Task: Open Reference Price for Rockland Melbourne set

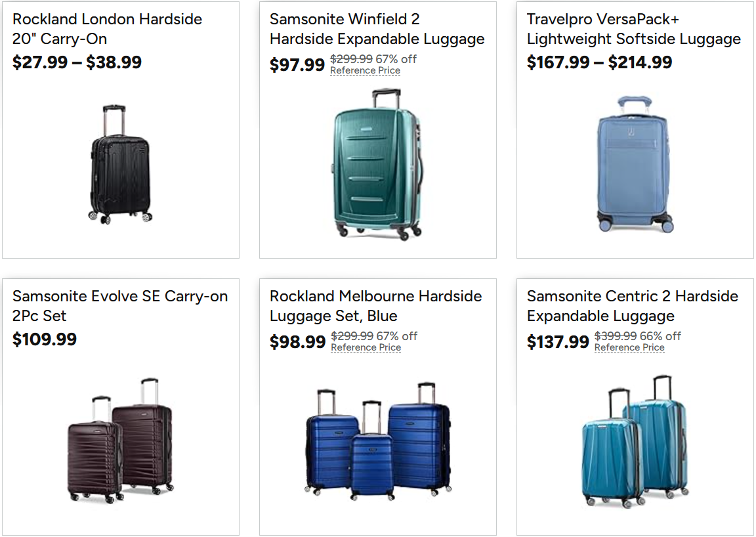Action: (366, 348)
